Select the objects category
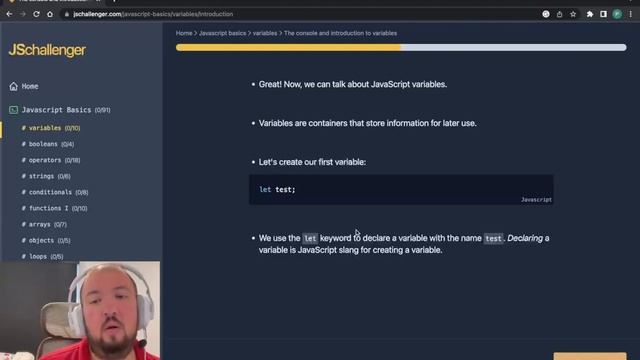Screen dimensions: 640x360 [x=46, y=240]
